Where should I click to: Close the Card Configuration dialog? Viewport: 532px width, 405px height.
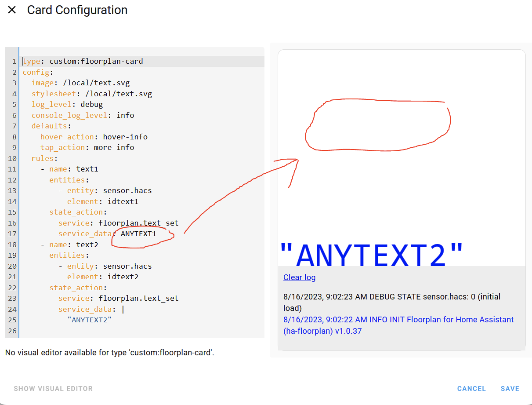click(x=11, y=10)
